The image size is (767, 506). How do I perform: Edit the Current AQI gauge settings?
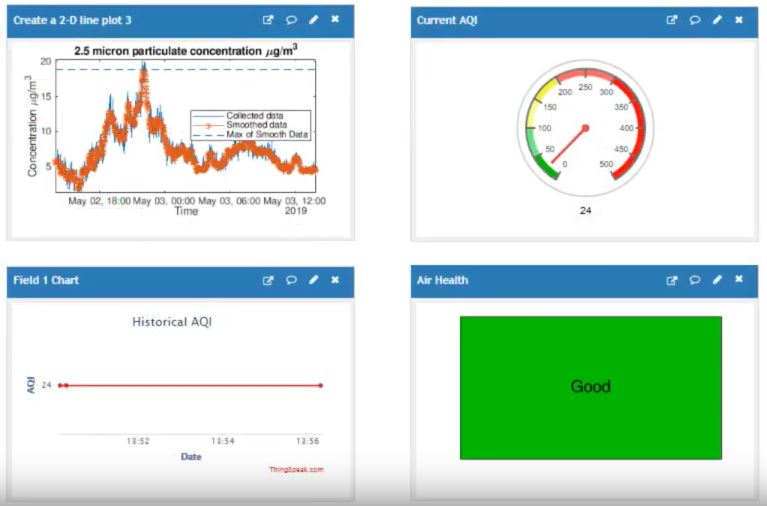click(x=717, y=19)
